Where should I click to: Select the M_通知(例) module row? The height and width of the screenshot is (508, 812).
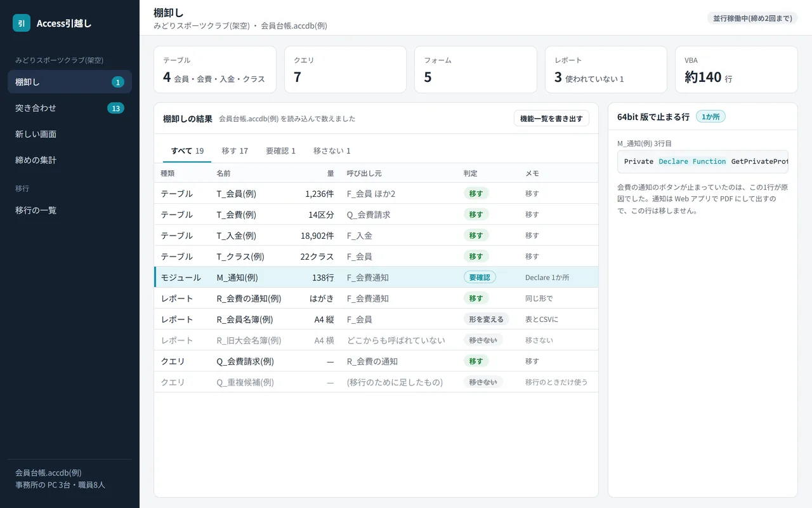(x=376, y=277)
